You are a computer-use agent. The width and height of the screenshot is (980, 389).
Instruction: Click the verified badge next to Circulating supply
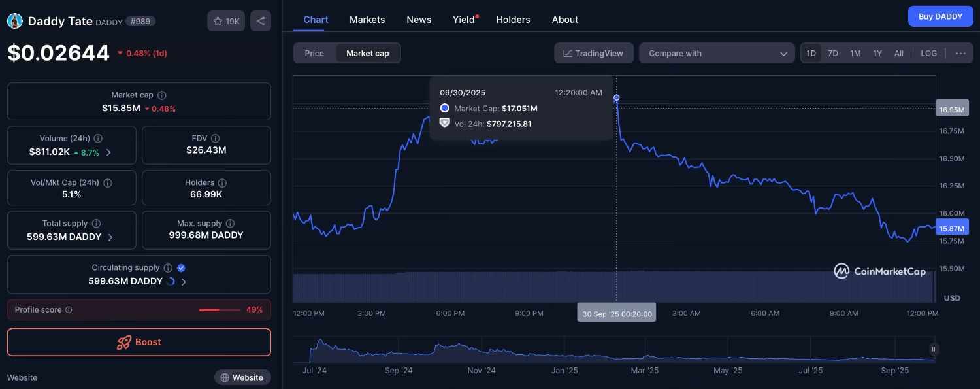pyautogui.click(x=182, y=268)
